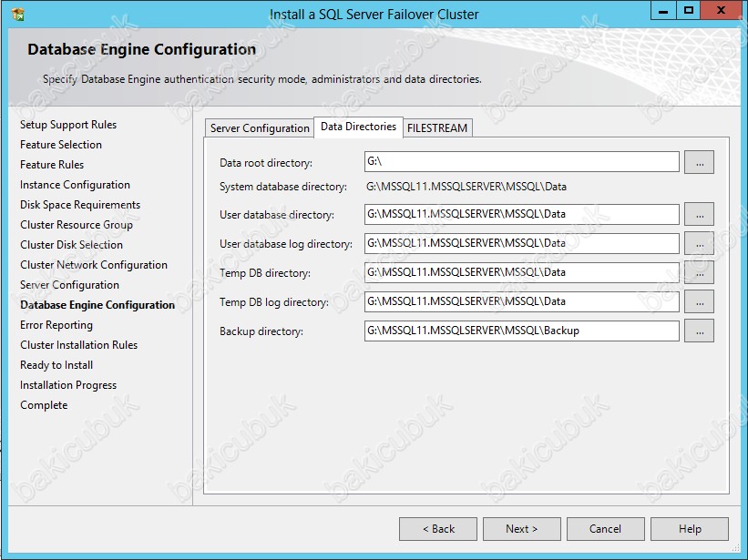Select Server Configuration step in sidebar
748x560 pixels.
(x=69, y=285)
